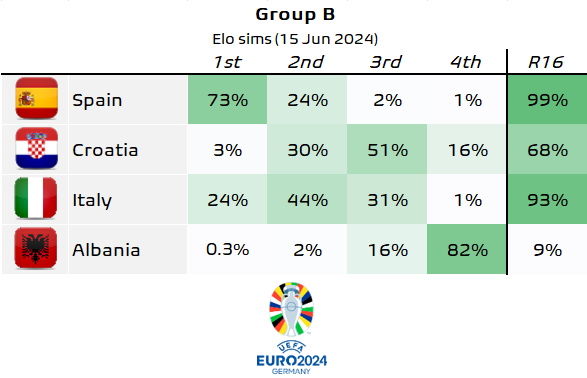Click Albania's 82% fourth place cell
Image resolution: width=587 pixels, height=378 pixels.
pos(466,249)
